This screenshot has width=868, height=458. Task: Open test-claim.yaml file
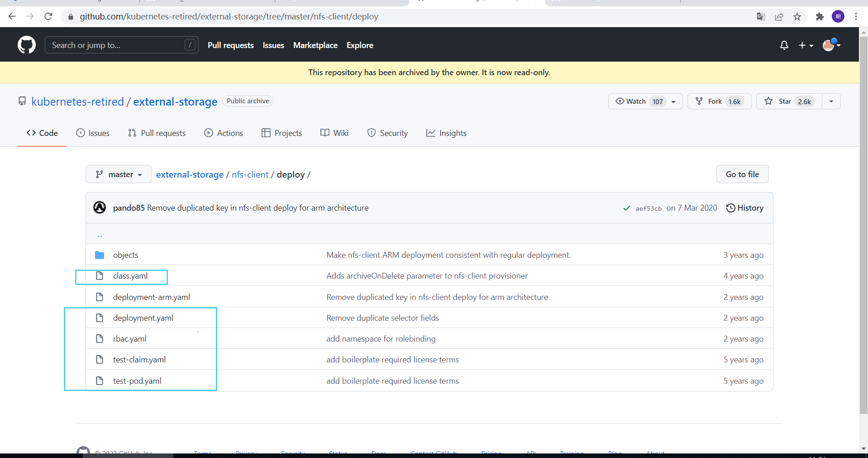139,360
